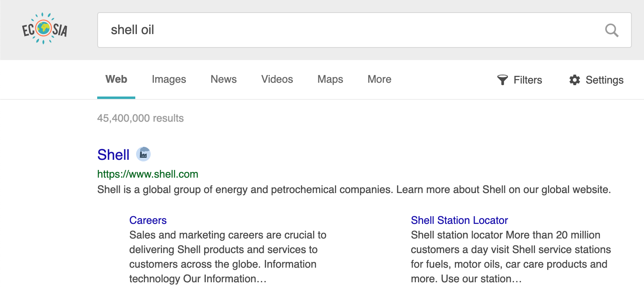Click the Ecosia logo

click(x=45, y=28)
